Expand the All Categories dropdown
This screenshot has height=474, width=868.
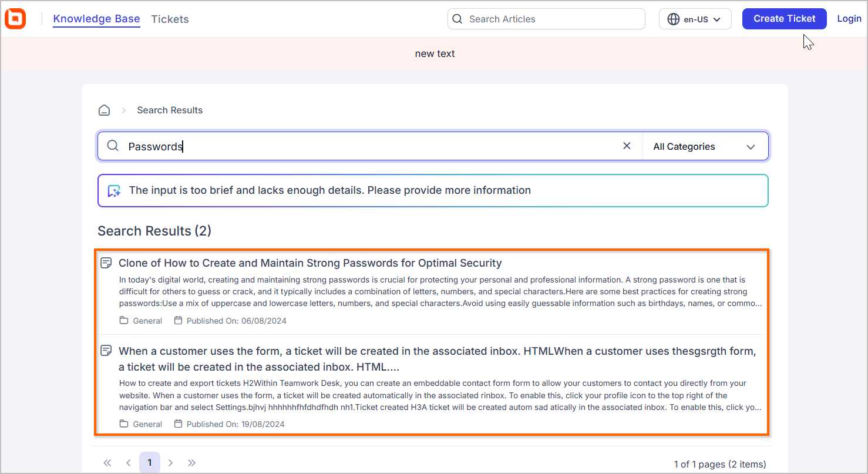(x=705, y=146)
